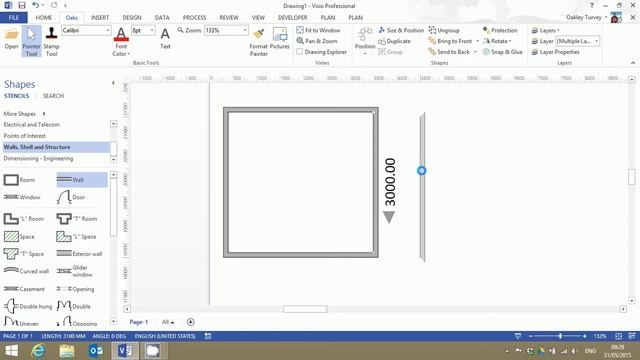Send the shape to Back

(449, 52)
